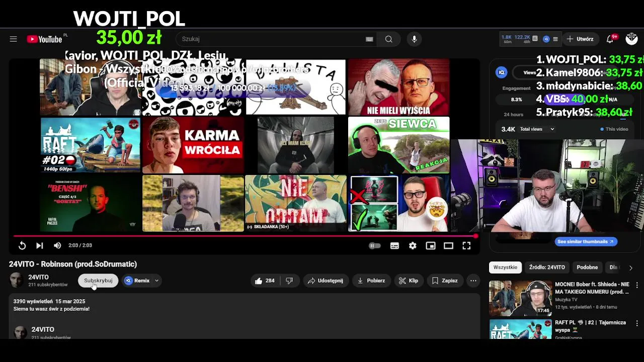Click the Pobierz download button
Image resolution: width=644 pixels, height=362 pixels.
click(371, 281)
